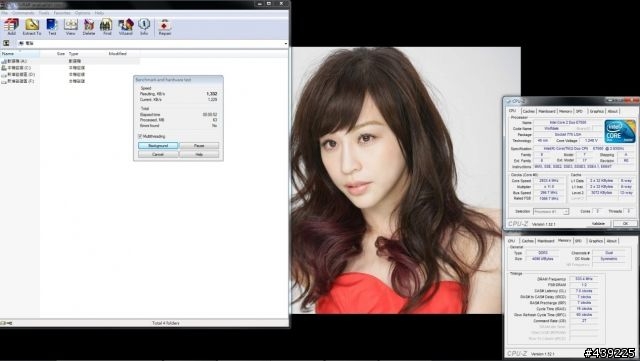640x361 pixels.
Task: Click the up-one-level icon beside address bar
Action: point(6,43)
